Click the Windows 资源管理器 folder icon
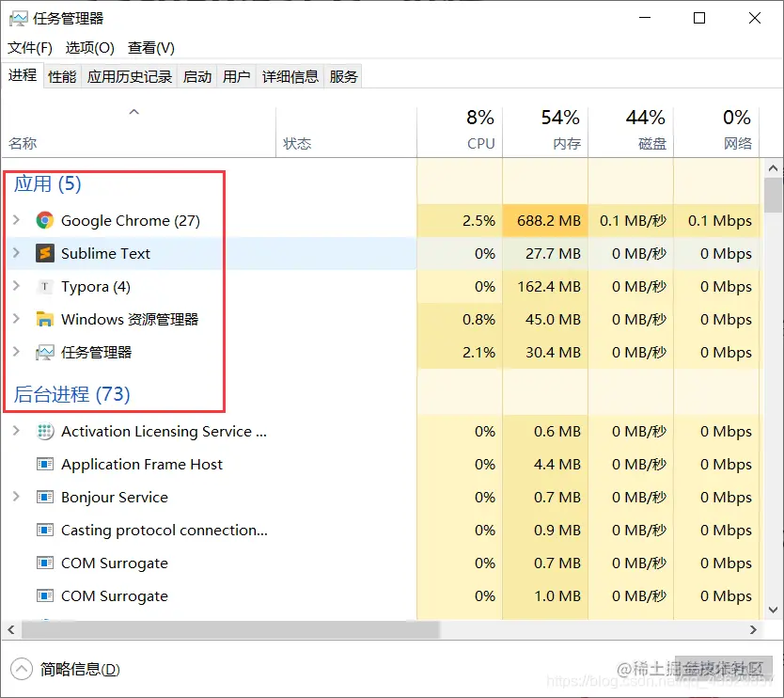The width and height of the screenshot is (784, 698). point(44,319)
